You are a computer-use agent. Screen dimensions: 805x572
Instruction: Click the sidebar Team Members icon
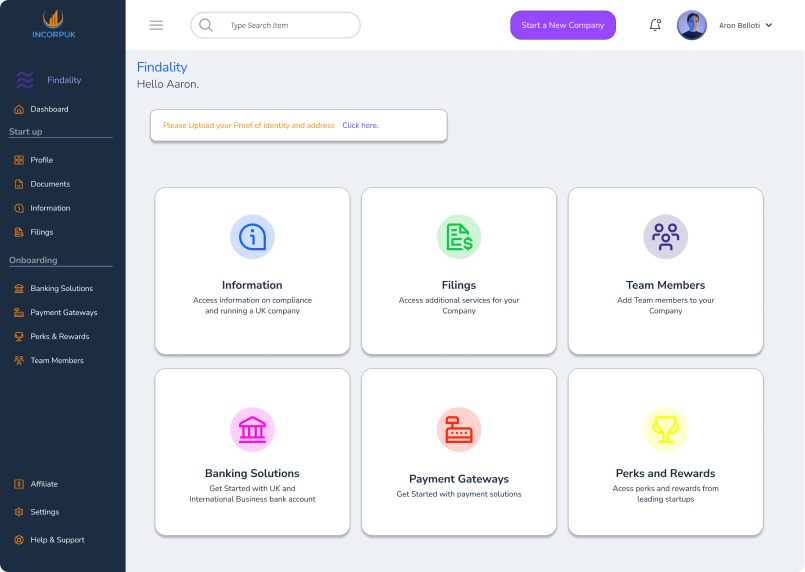coord(19,360)
